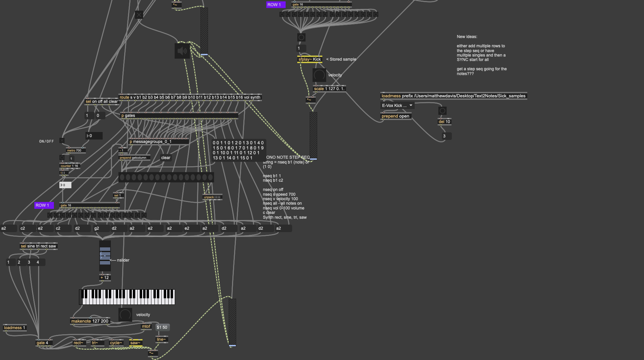
Task: Select the p gates subpatcher
Action: click(179, 116)
